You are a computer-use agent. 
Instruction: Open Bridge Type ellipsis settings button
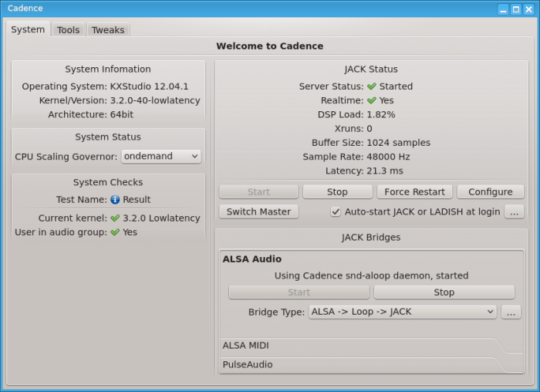point(511,312)
